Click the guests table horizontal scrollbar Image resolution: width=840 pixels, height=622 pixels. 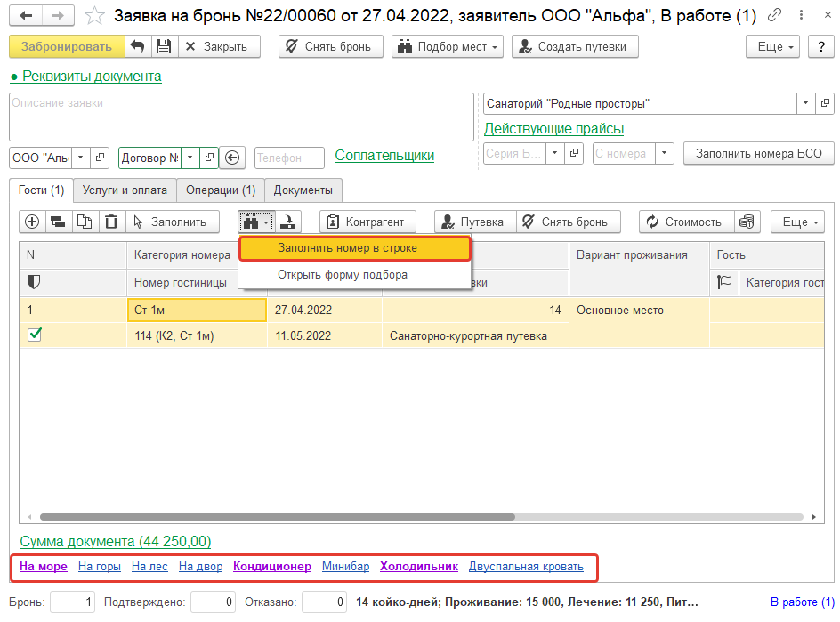click(278, 517)
